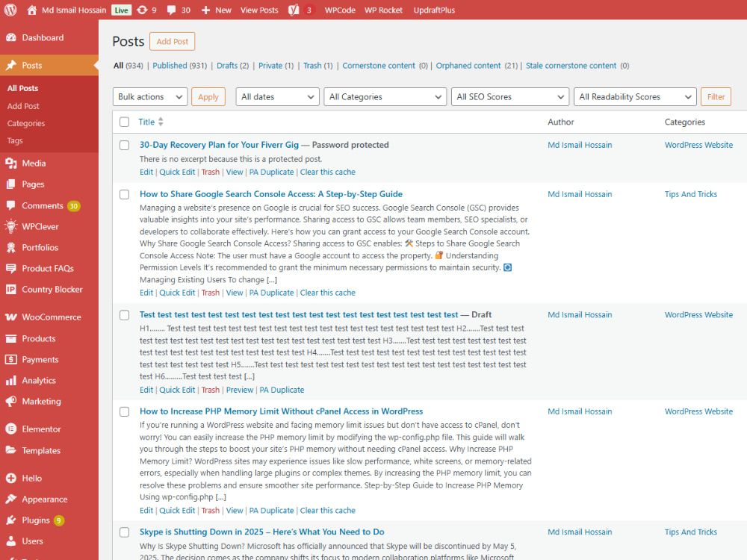The height and width of the screenshot is (560, 747).
Task: Open the Bulk actions dropdown
Action: pos(150,96)
